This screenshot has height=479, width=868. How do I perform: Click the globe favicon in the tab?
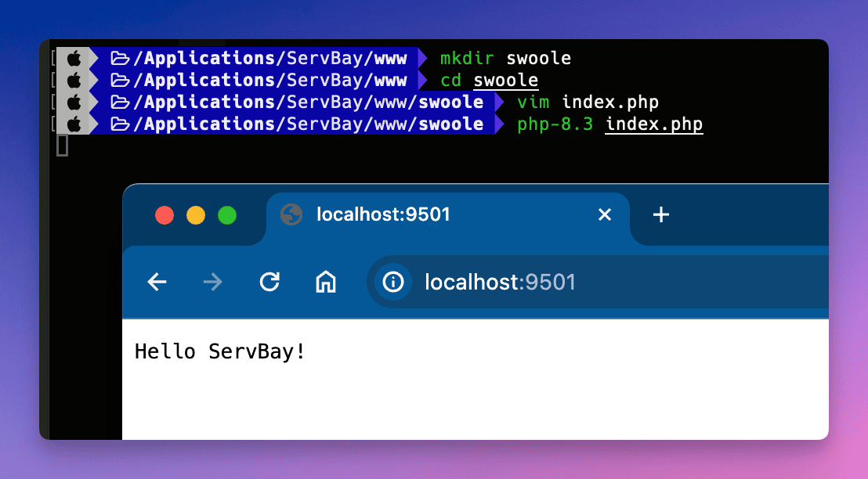(x=291, y=214)
